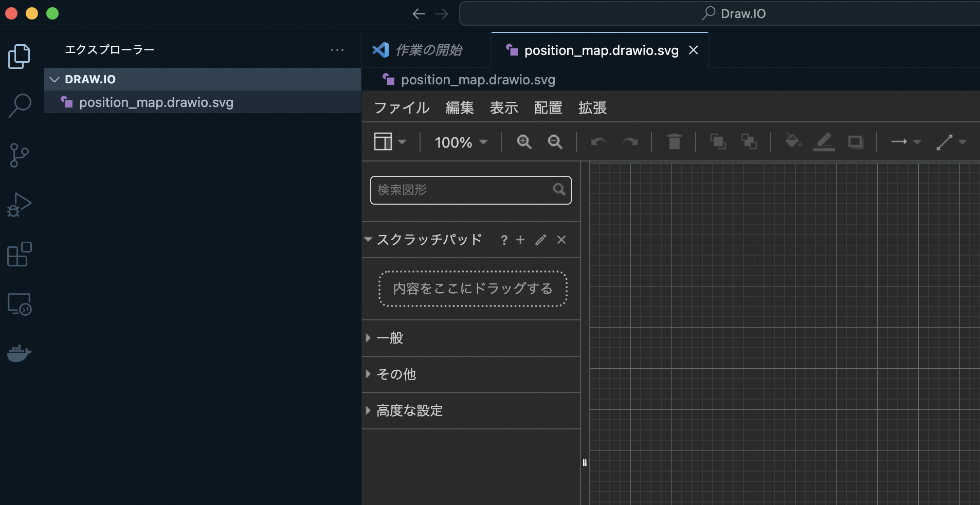This screenshot has height=505, width=980.
Task: Toggle shadow with the Shadow icon
Action: [855, 142]
